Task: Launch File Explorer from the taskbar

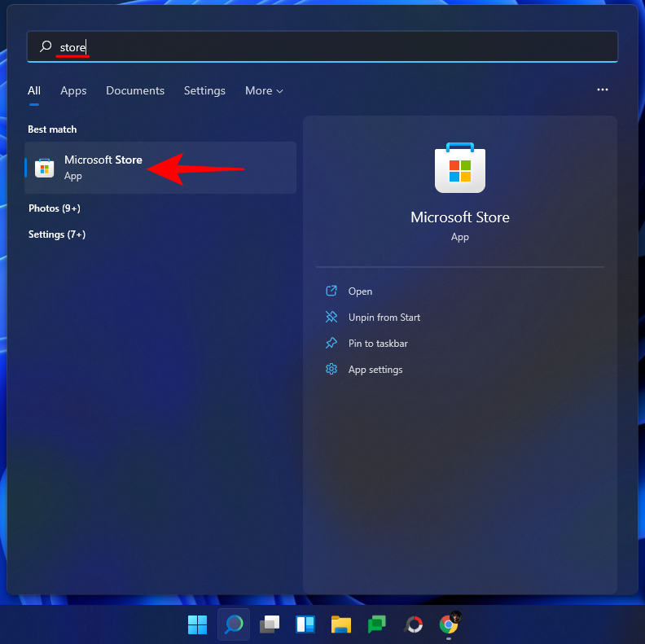Action: click(x=341, y=624)
